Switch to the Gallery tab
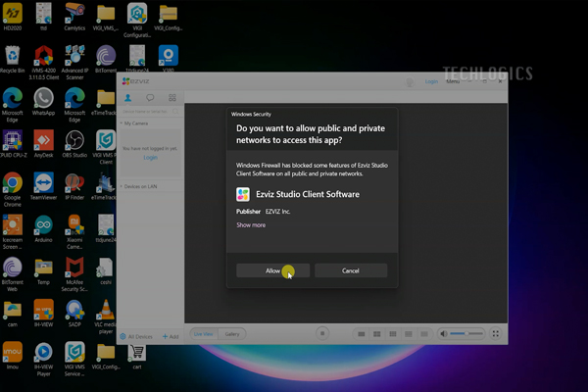The height and width of the screenshot is (392, 588). [x=232, y=334]
